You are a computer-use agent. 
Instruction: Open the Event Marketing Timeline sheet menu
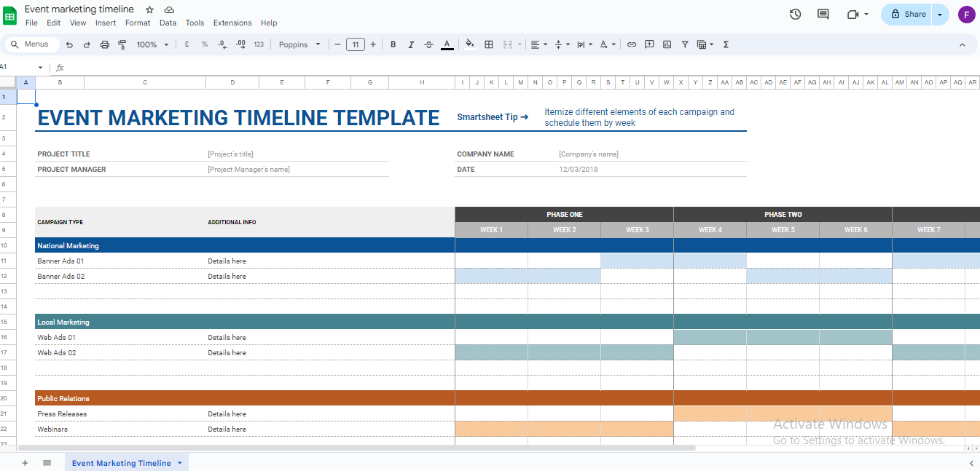(x=178, y=462)
